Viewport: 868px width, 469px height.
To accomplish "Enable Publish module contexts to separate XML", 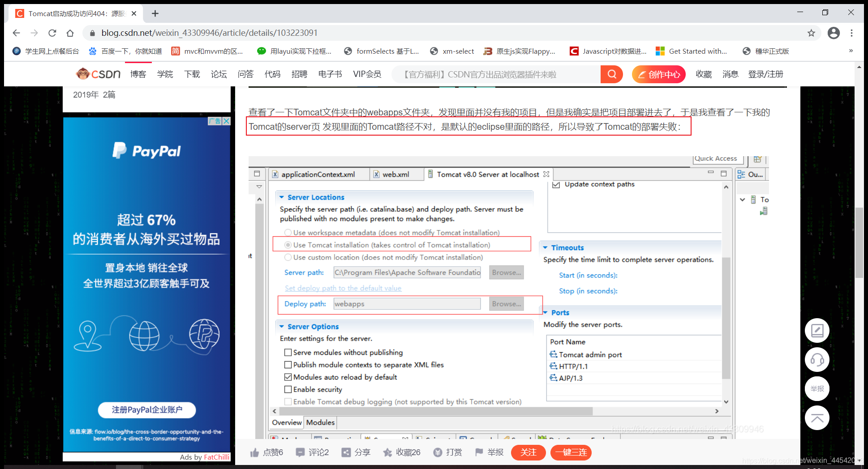I will (x=288, y=365).
